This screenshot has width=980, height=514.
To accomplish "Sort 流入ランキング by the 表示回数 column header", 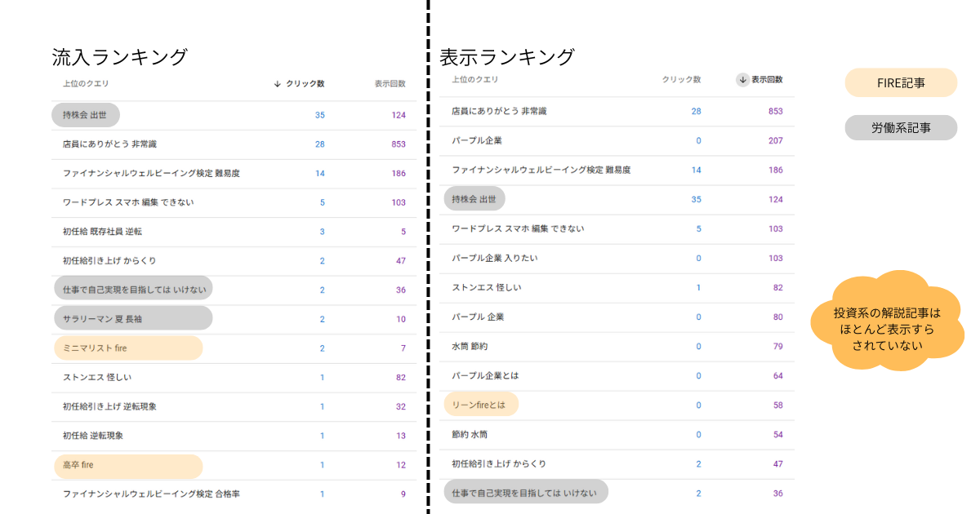I will 390,84.
